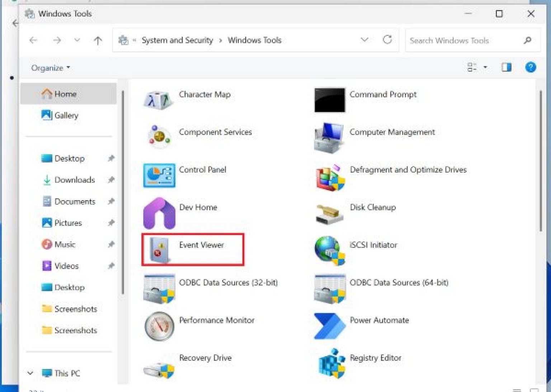Open the Organize dropdown
Screen dimensions: 551x392
coord(50,68)
